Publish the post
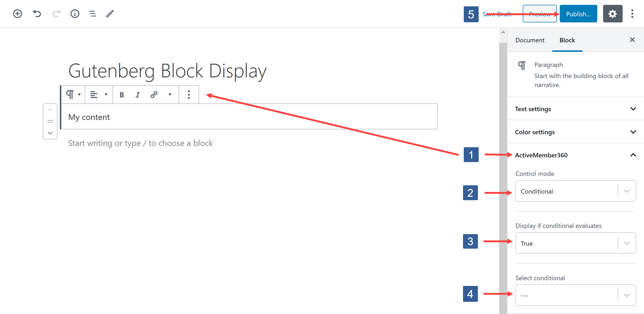The image size is (644, 314). pos(578,14)
